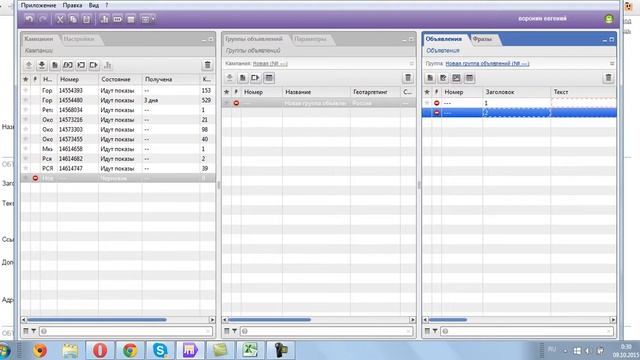Click image icon in Объявления toolbar
This screenshot has width=640, height=360.
[x=456, y=78]
